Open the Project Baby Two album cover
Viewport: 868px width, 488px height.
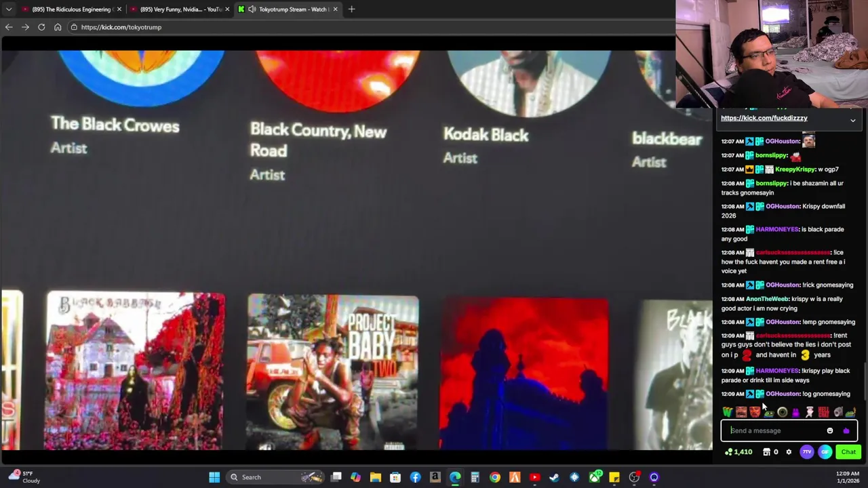(x=333, y=372)
